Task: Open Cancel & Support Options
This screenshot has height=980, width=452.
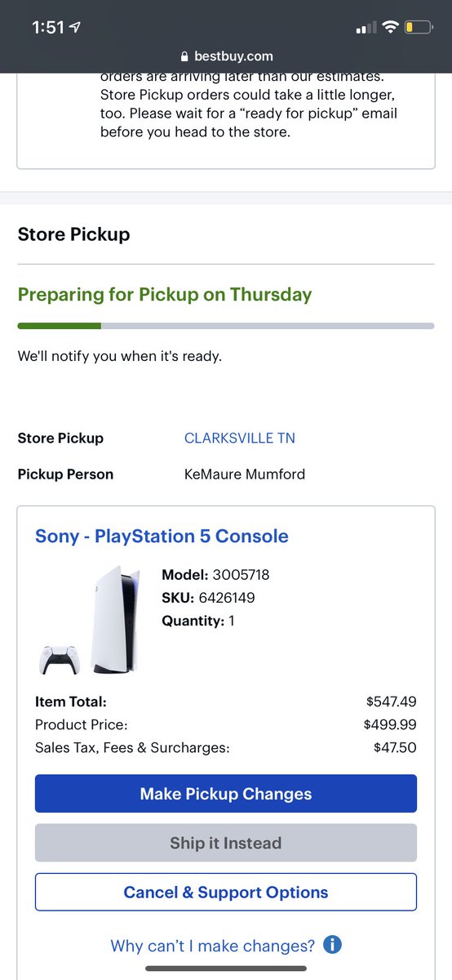Action: tap(226, 892)
